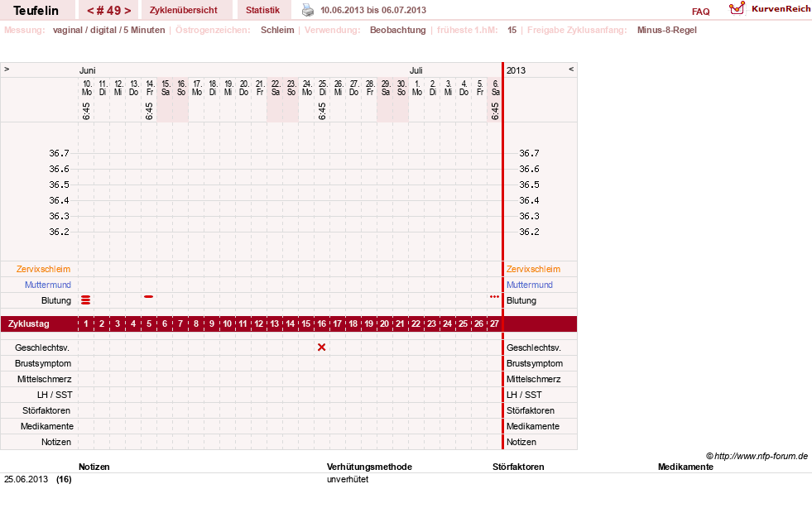Click the left Störfaktoren row label
This screenshot has height=532, width=812.
coord(46,410)
